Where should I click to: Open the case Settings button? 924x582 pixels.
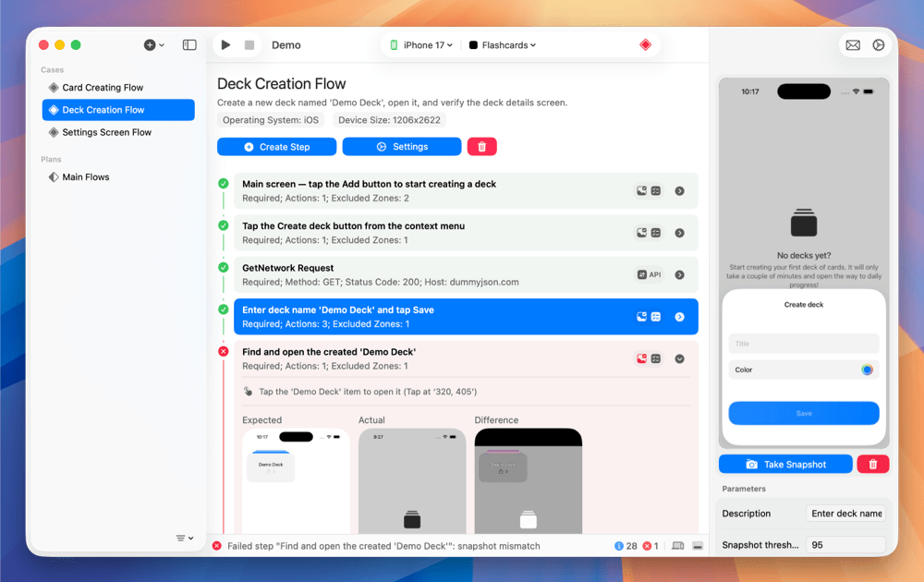coord(402,147)
